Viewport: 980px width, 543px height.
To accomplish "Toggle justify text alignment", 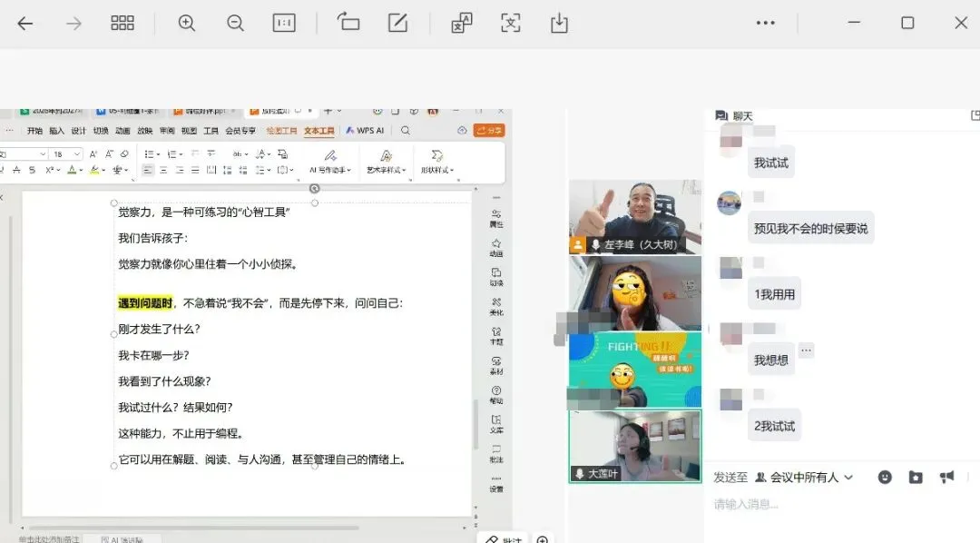I will click(195, 170).
